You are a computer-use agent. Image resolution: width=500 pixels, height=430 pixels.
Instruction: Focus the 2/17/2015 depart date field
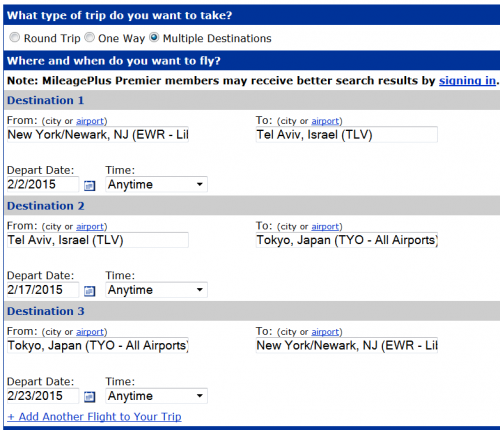point(43,290)
